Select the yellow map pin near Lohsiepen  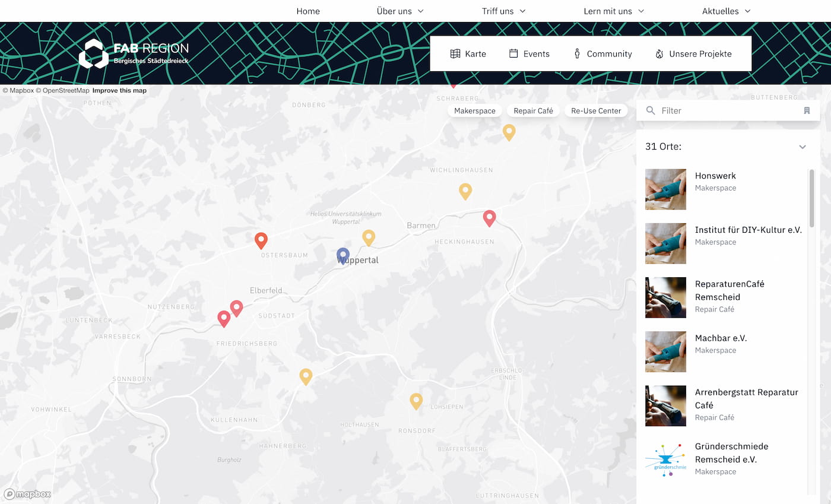[x=416, y=401]
